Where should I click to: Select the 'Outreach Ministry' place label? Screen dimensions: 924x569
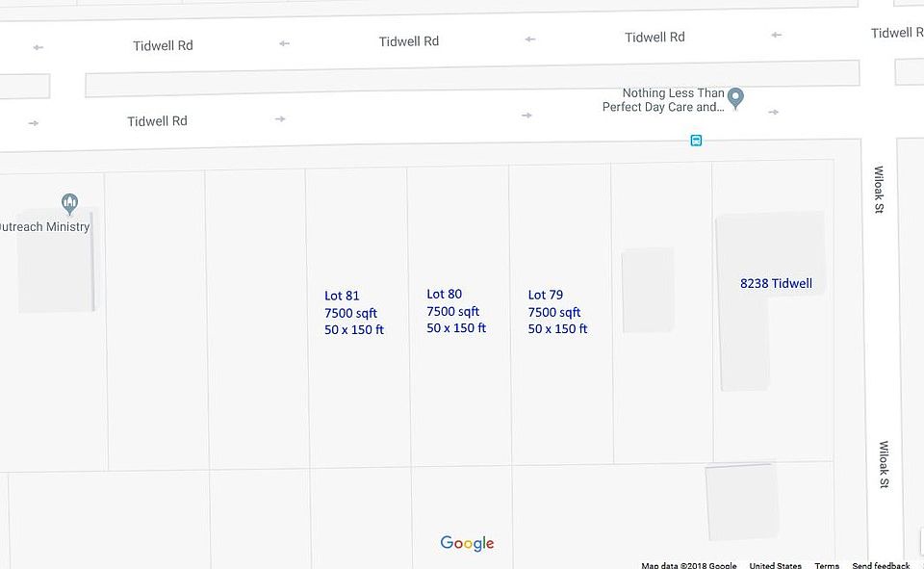tap(45, 227)
